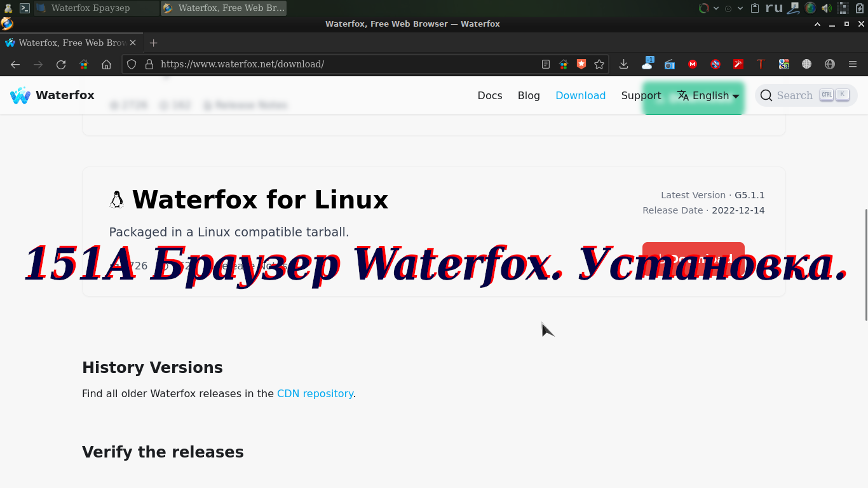868x488 pixels.
Task: Close the Waterfox, Free Web Browser tab
Action: click(x=133, y=43)
